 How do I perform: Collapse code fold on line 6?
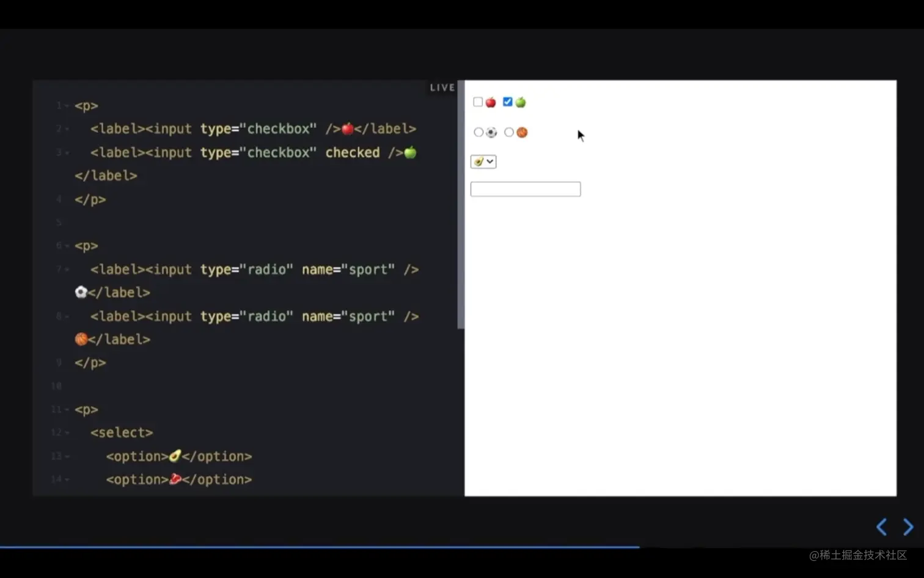pos(67,246)
